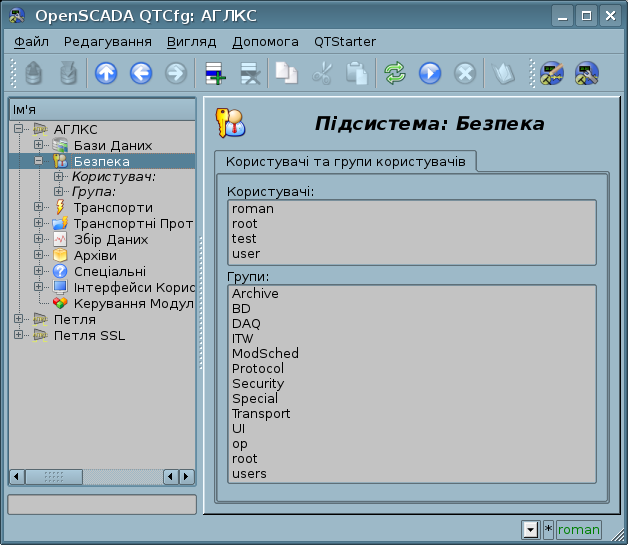The image size is (628, 545).
Task: Click the roman user button in status bar
Action: (579, 530)
